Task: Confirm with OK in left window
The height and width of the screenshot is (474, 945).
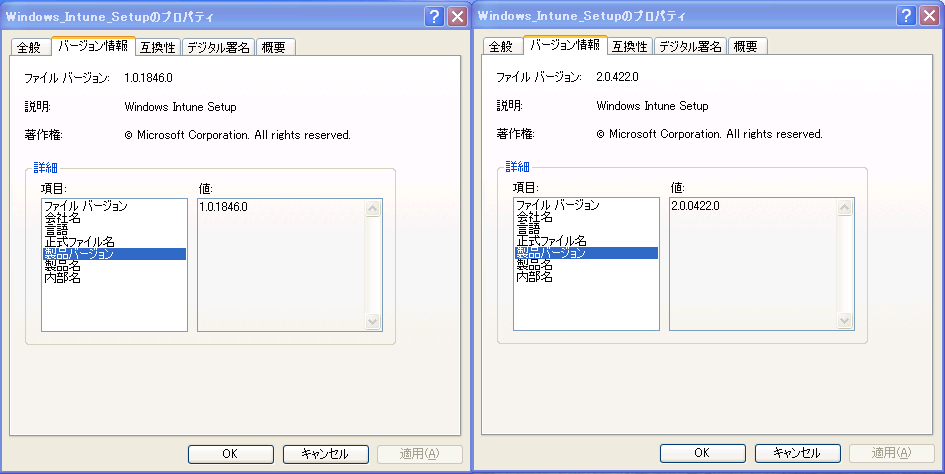Action: (231, 454)
